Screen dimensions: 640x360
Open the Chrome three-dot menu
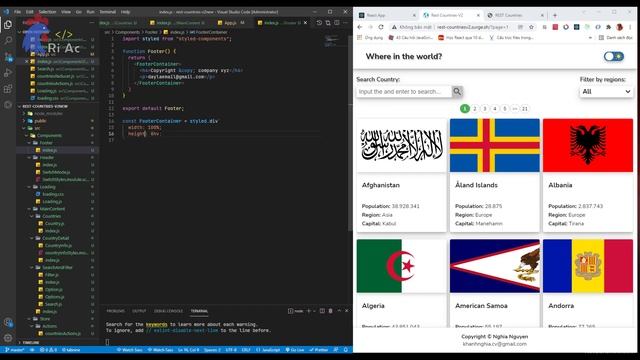click(630, 27)
